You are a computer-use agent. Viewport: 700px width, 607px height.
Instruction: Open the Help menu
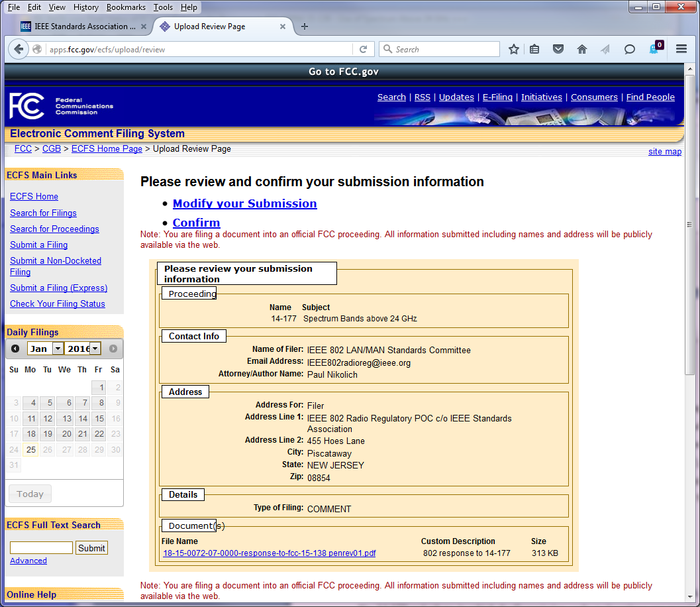tap(189, 7)
